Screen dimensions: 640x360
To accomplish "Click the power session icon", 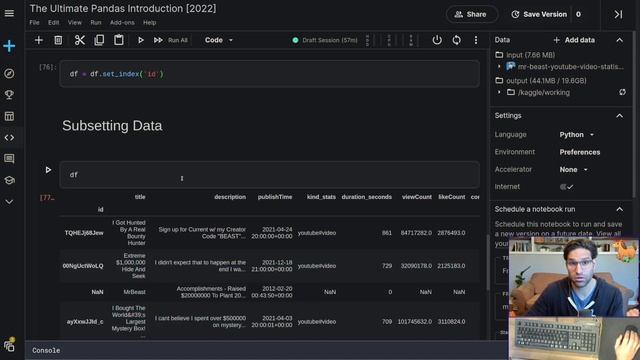I will click(437, 40).
